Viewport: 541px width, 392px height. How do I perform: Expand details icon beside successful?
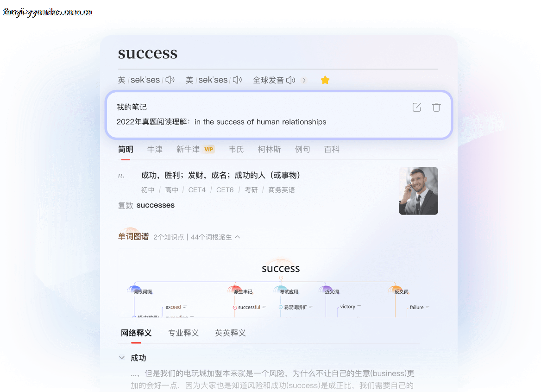264,307
